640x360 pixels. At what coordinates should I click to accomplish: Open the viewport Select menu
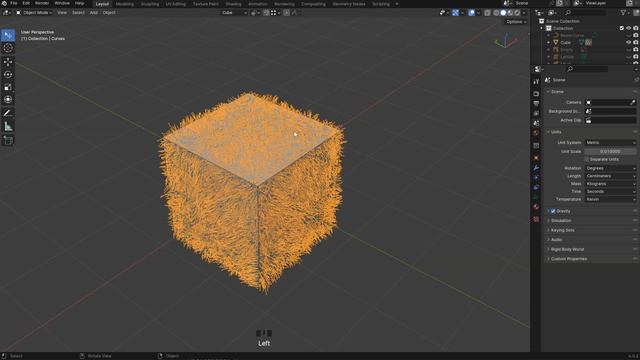pos(78,13)
